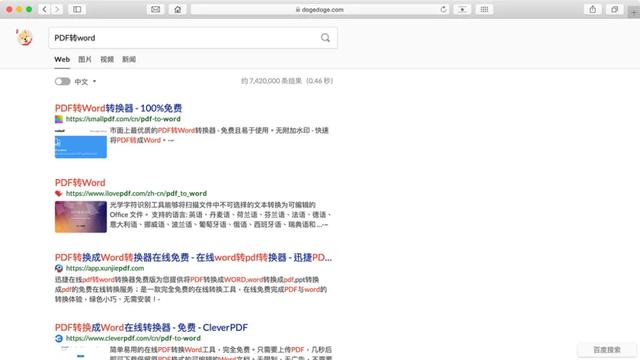Open the mail icon in toolbar
This screenshot has height=360, width=640.
click(156, 9)
